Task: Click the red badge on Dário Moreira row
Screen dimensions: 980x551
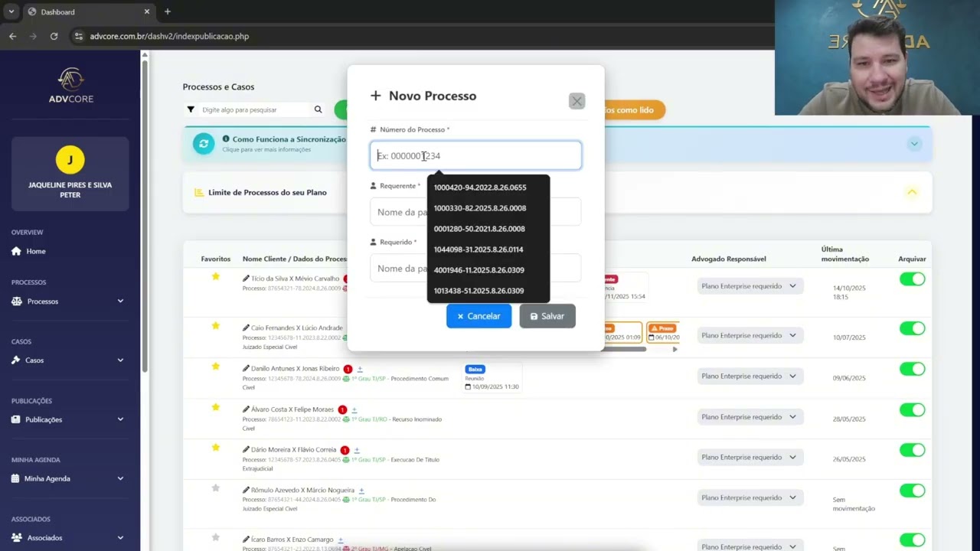Action: [x=345, y=450]
